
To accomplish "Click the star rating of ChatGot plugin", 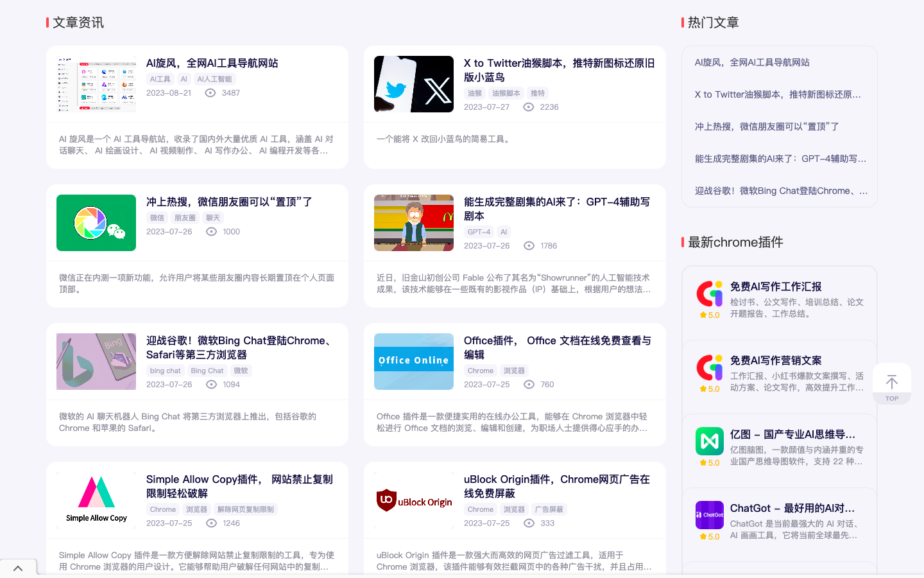I will pyautogui.click(x=710, y=537).
